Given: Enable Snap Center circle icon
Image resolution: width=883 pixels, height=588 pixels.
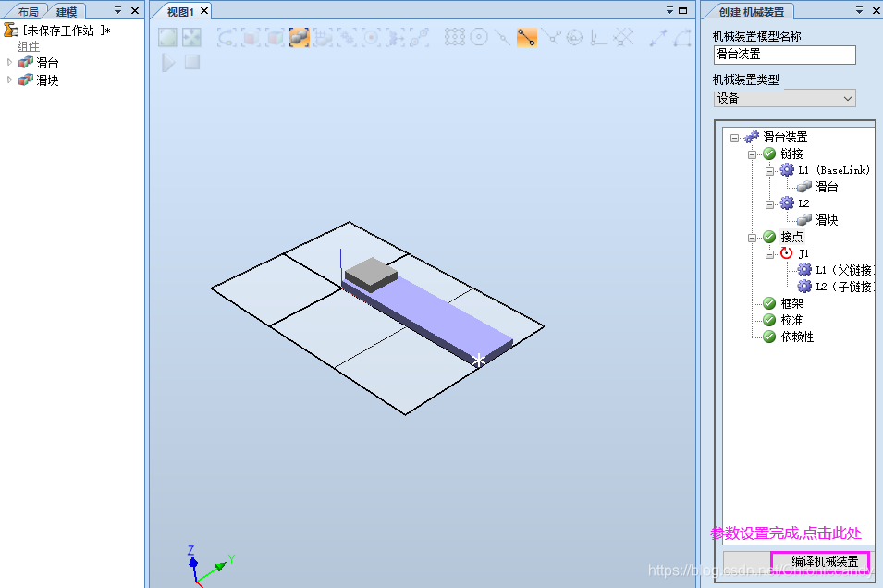Looking at the screenshot, I should pyautogui.click(x=479, y=38).
